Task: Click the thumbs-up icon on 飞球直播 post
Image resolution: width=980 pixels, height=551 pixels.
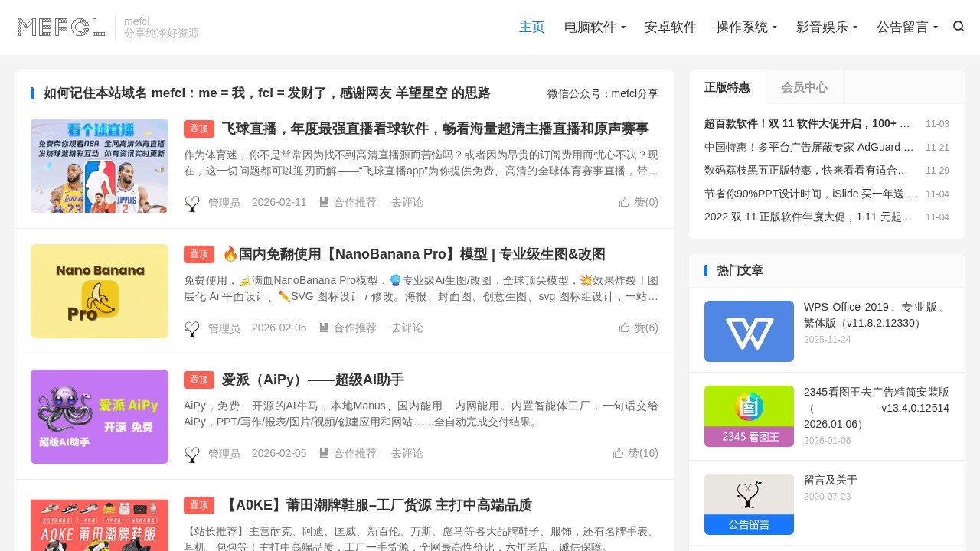Action: [x=625, y=202]
